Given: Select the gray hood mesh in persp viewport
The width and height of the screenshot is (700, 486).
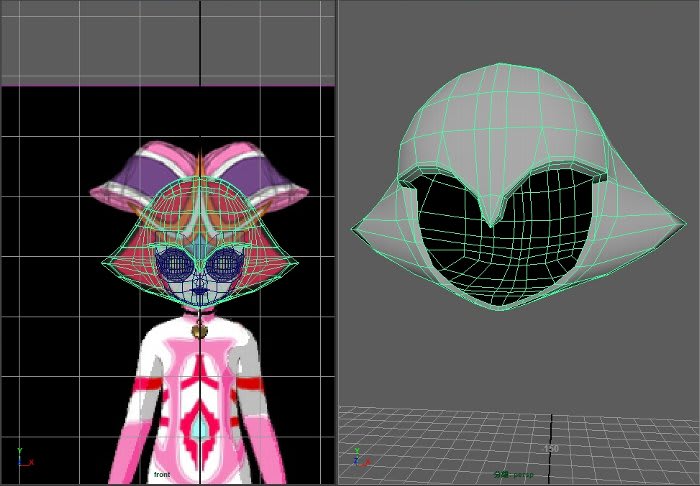Looking at the screenshot, I should point(518,187).
